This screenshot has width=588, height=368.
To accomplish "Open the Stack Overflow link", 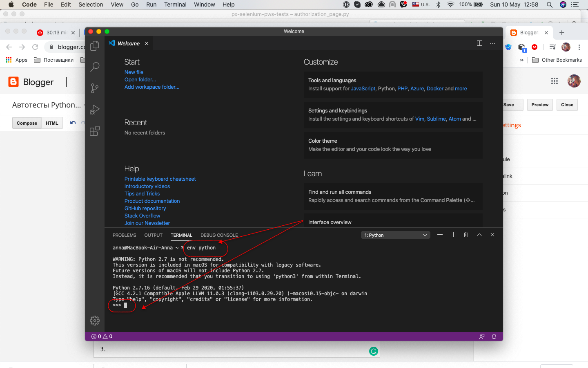I will pyautogui.click(x=143, y=216).
